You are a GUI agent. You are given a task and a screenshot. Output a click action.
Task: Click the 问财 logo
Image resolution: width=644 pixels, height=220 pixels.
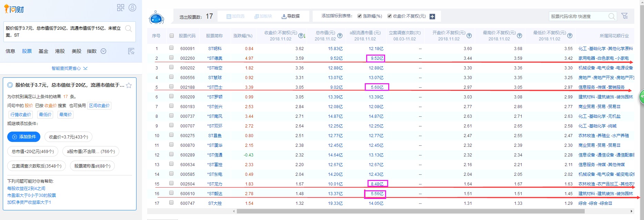(14, 9)
